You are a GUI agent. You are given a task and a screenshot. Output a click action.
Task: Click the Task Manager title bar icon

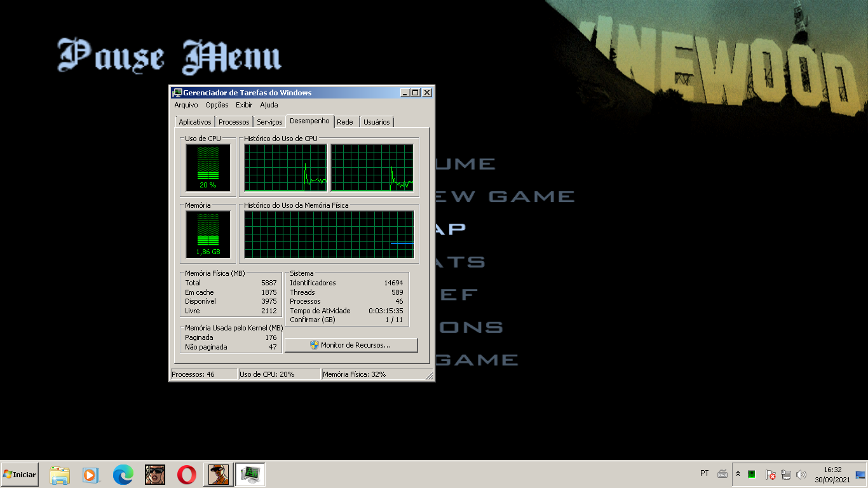[177, 93]
